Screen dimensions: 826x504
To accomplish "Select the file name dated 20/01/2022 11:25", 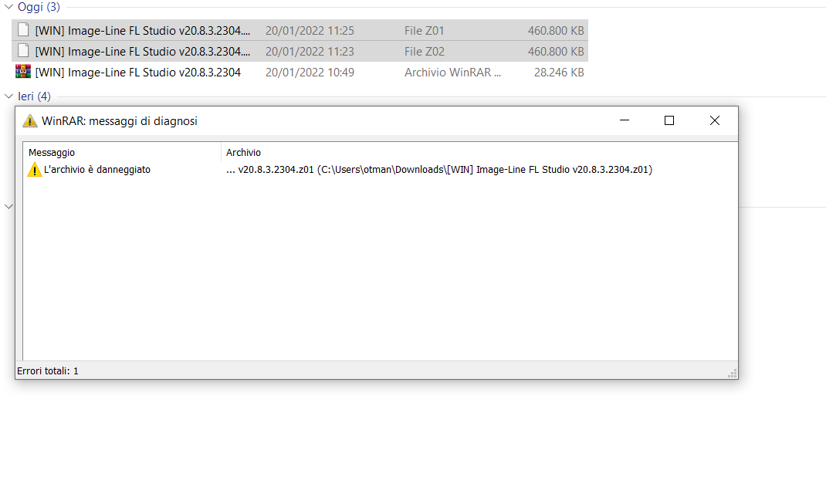I will click(x=143, y=31).
